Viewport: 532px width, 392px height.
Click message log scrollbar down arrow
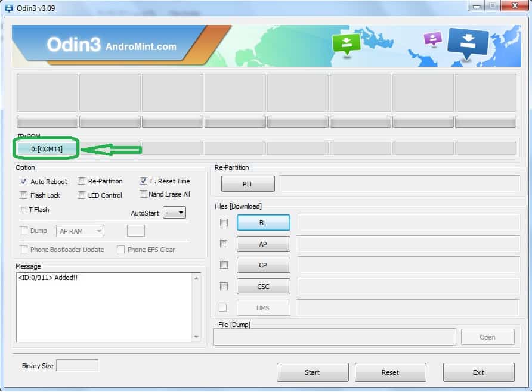pos(196,337)
